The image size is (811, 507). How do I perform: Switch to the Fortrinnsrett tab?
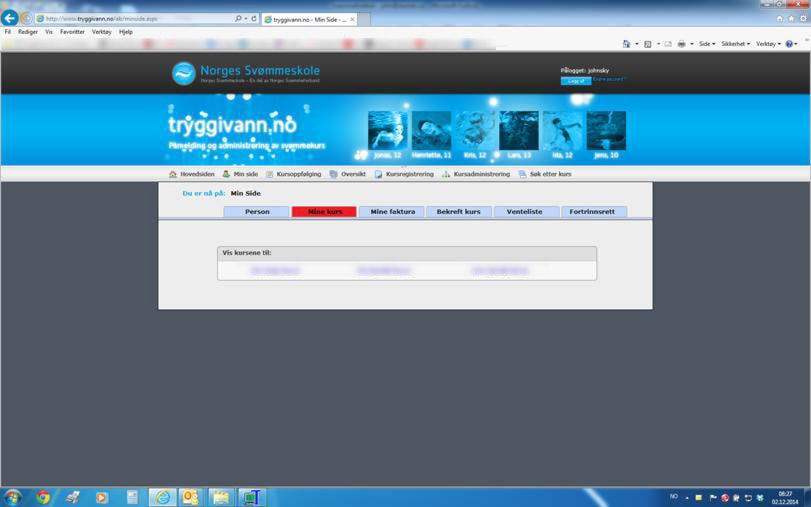(x=594, y=212)
